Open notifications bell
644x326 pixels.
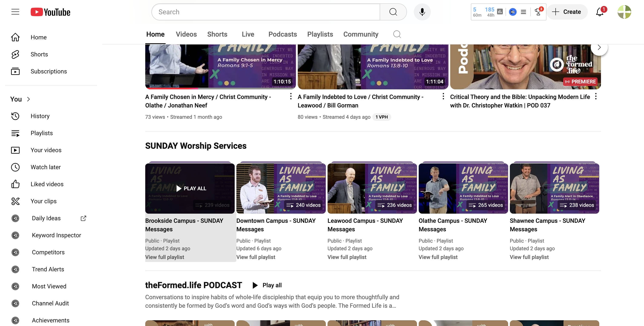600,12
